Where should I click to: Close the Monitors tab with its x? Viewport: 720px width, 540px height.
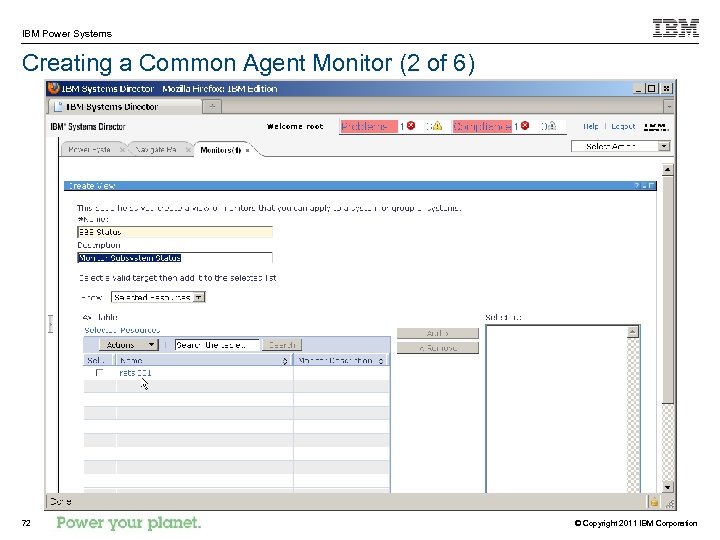248,150
